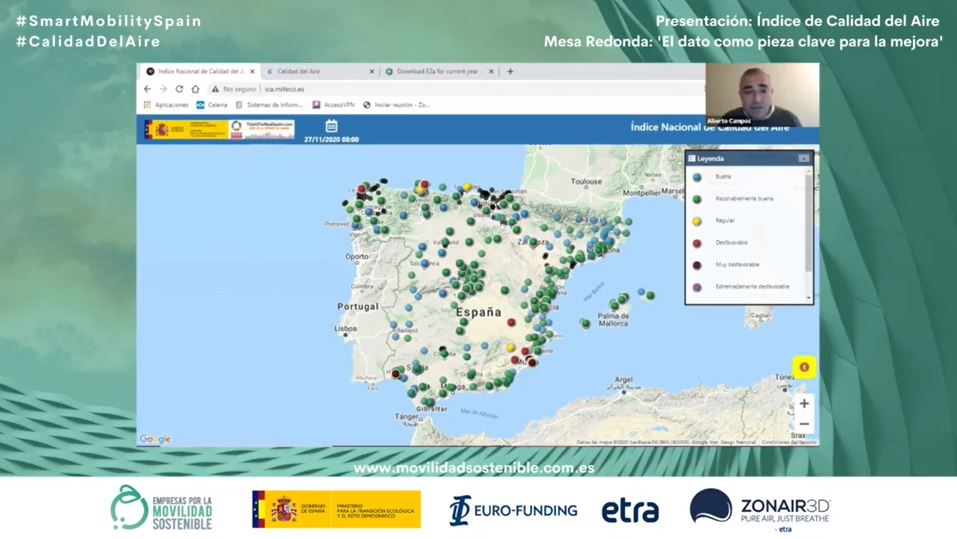Open 'Condiciones del Servicio' map link
The width and height of the screenshot is (957, 539).
789,442
